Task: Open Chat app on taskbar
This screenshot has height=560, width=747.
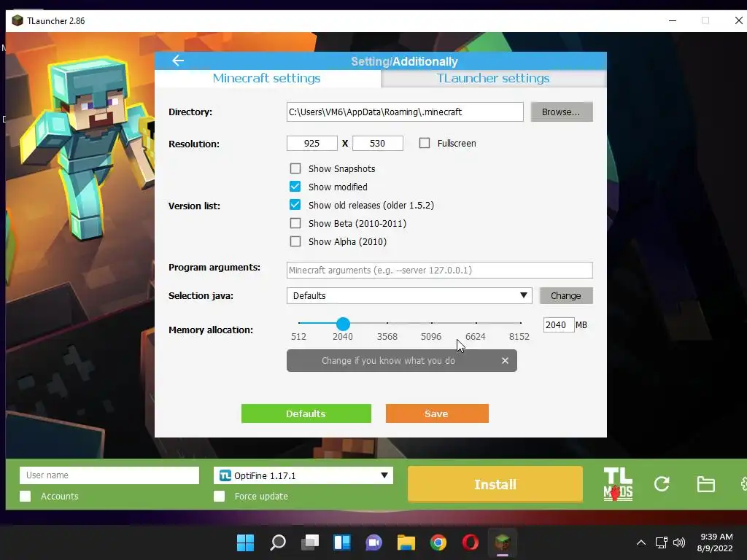Action: (374, 542)
